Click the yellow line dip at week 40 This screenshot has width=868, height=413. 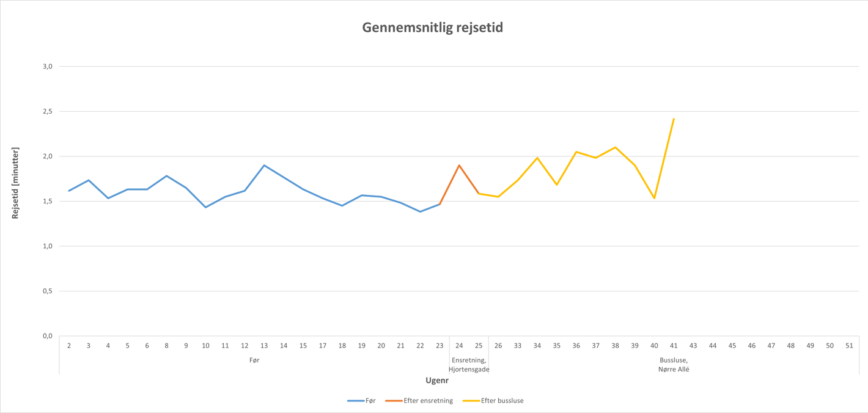point(654,198)
